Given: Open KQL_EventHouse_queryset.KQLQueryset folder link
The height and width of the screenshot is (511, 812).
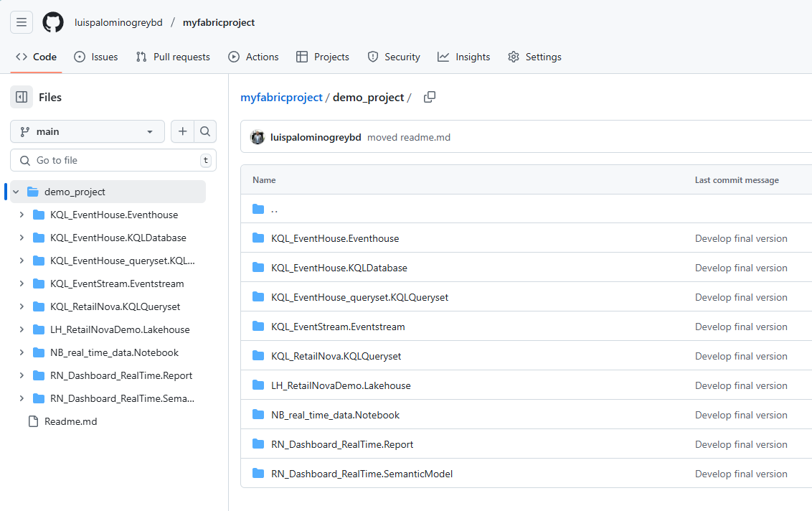Looking at the screenshot, I should coord(359,297).
